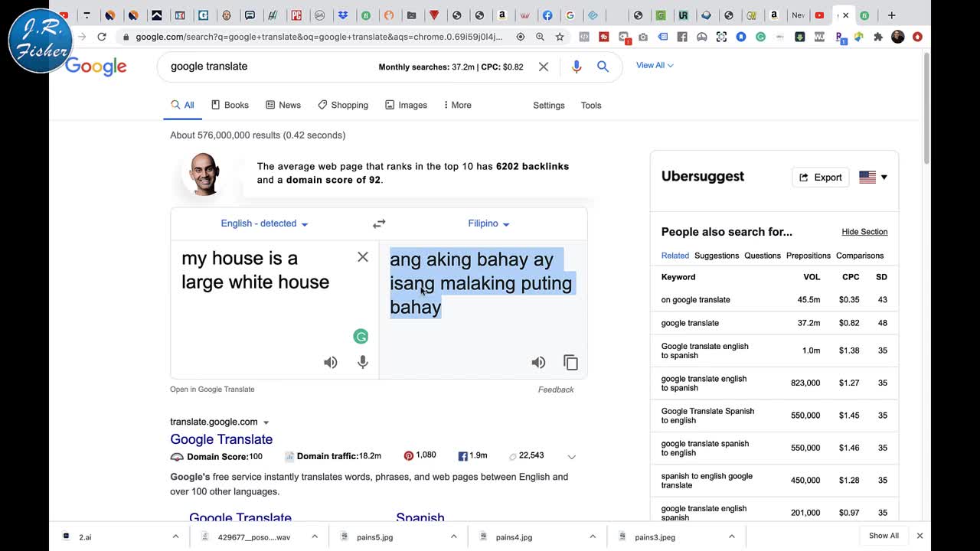
Task: Open the English - detected language dropdown
Action: [x=264, y=223]
